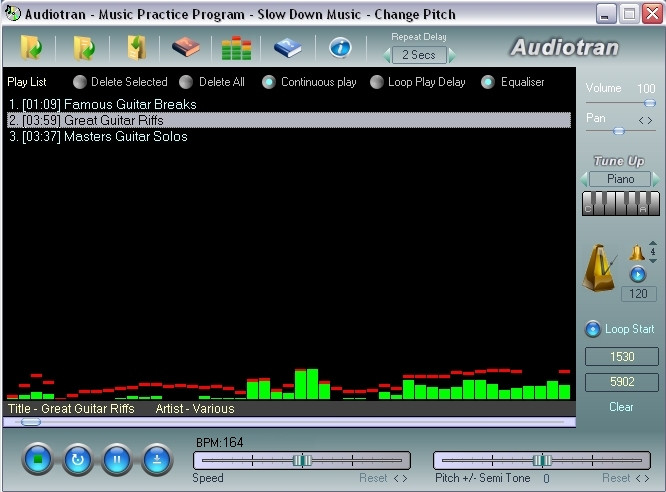Click Artist - Various text
The height and width of the screenshot is (492, 666).
(195, 409)
